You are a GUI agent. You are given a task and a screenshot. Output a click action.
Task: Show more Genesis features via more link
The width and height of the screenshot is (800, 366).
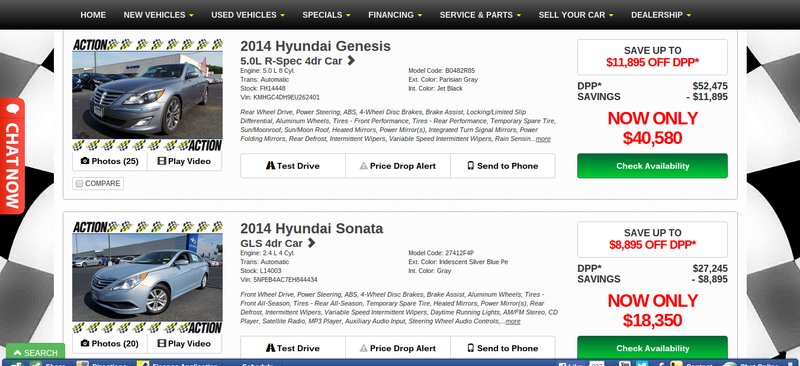(x=543, y=139)
